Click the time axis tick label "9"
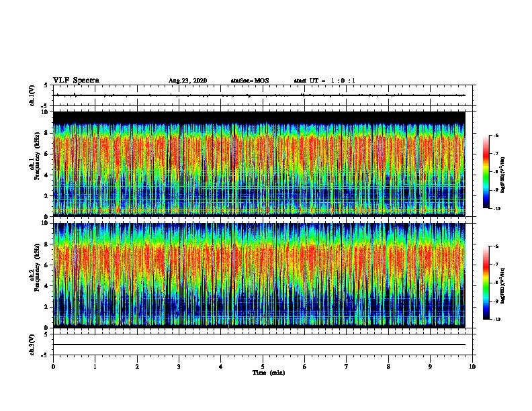532x411 pixels. point(430,366)
